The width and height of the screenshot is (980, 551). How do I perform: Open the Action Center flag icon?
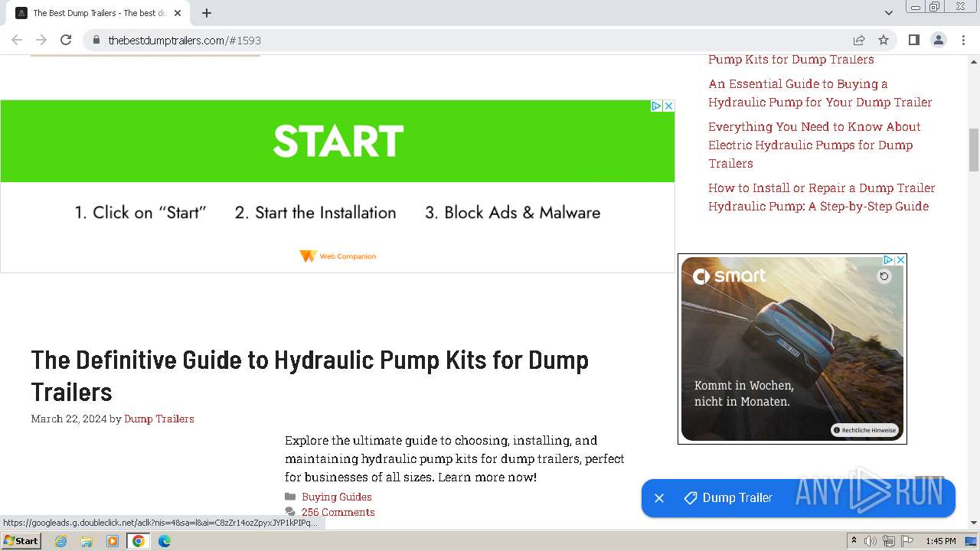point(906,541)
